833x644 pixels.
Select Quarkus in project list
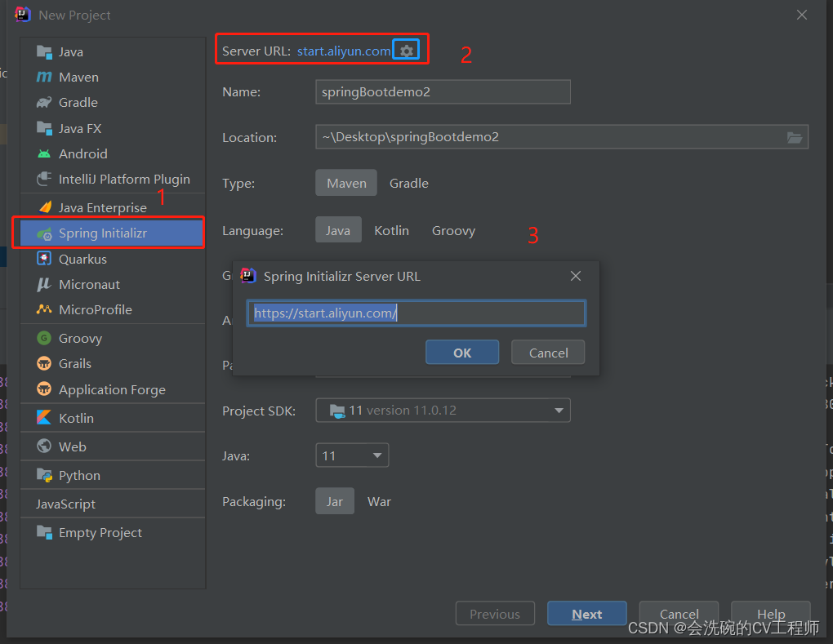[x=113, y=259]
